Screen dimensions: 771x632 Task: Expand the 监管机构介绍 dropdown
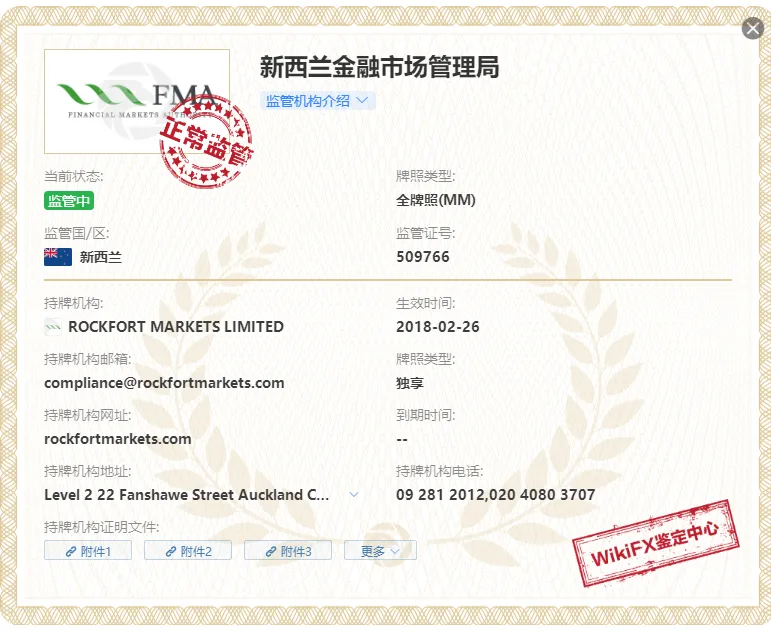[x=318, y=101]
